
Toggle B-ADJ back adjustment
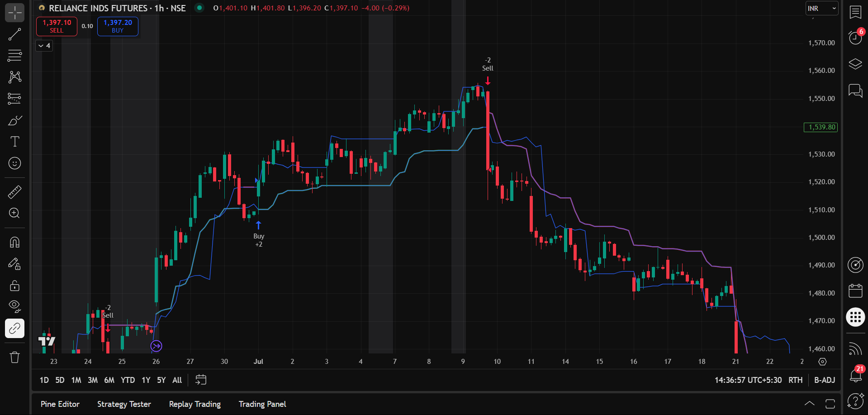[824, 380]
